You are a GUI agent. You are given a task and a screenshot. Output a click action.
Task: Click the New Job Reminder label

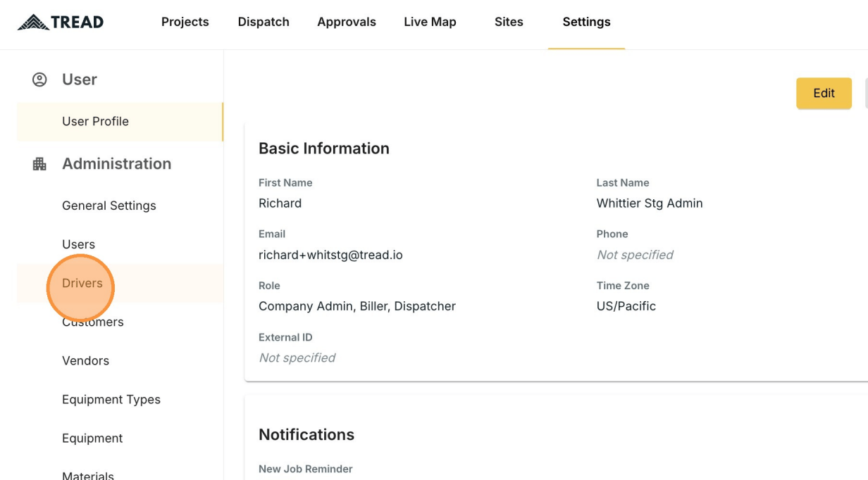306,469
